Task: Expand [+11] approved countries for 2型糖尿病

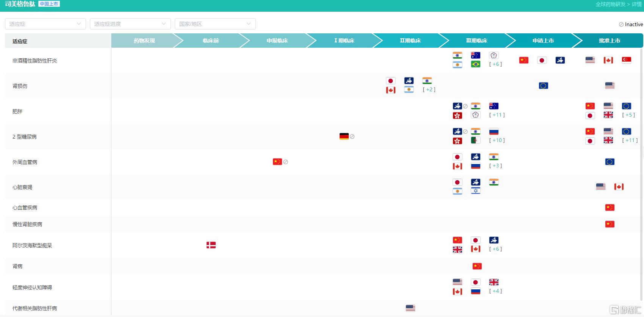Action: click(630, 141)
